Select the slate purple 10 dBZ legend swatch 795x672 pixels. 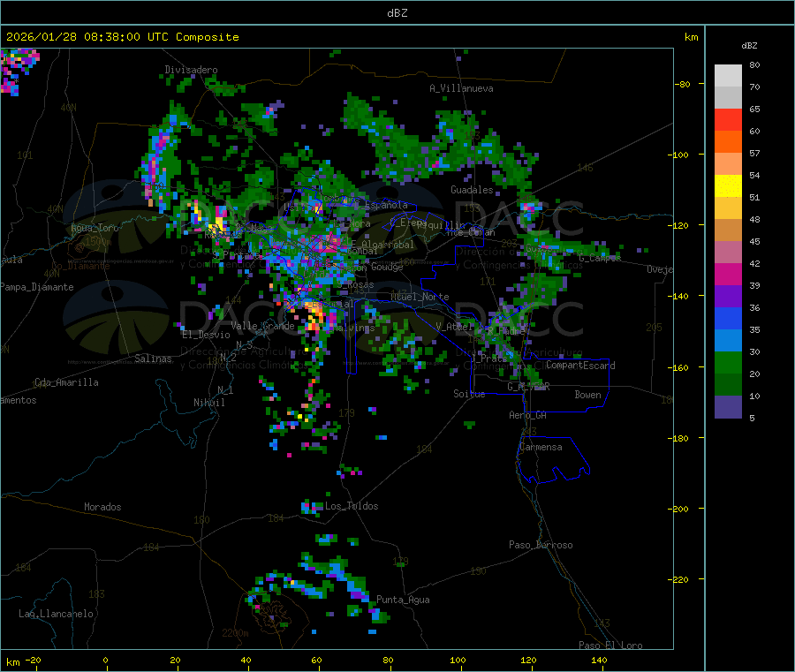pyautogui.click(x=728, y=407)
